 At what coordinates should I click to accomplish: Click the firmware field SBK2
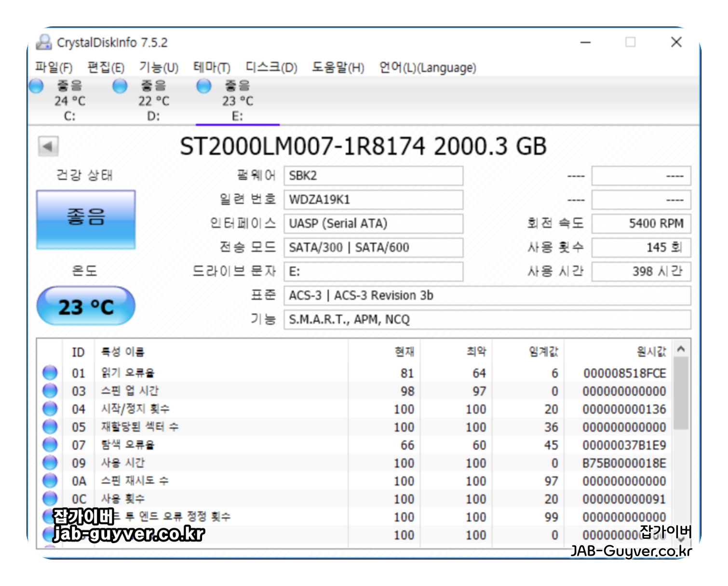pyautogui.click(x=374, y=176)
